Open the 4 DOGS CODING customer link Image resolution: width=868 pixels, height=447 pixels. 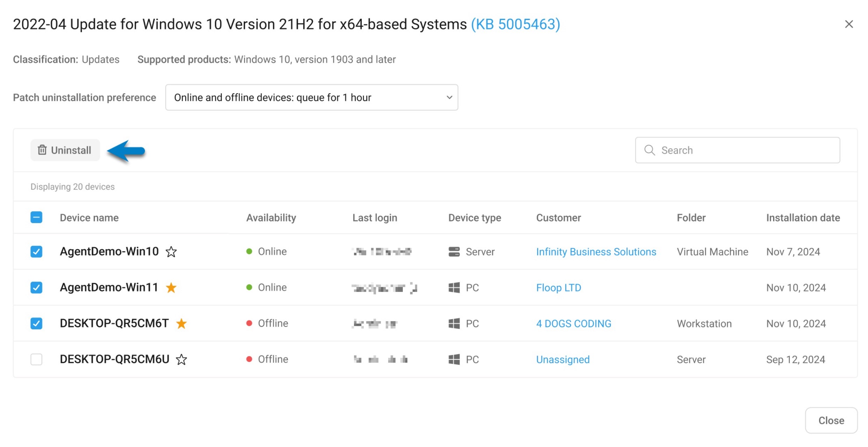[574, 324]
